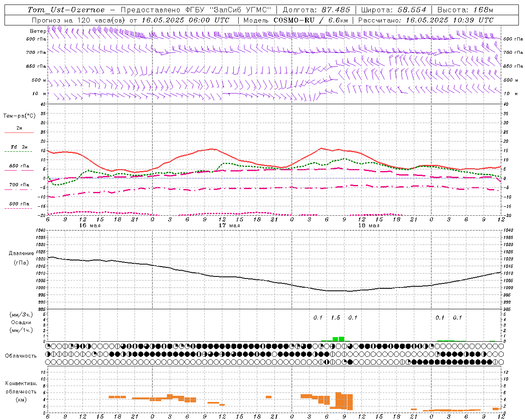Click the 18 мая date label

[369, 226]
